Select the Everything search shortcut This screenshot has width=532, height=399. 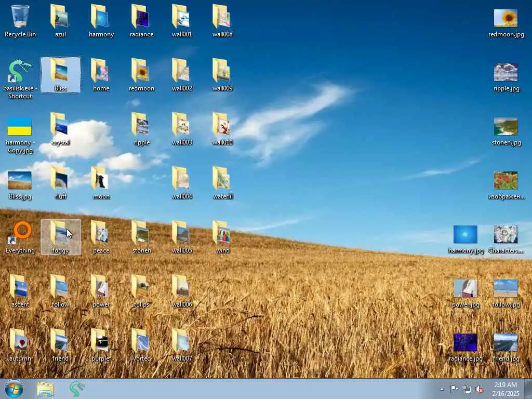pyautogui.click(x=20, y=237)
